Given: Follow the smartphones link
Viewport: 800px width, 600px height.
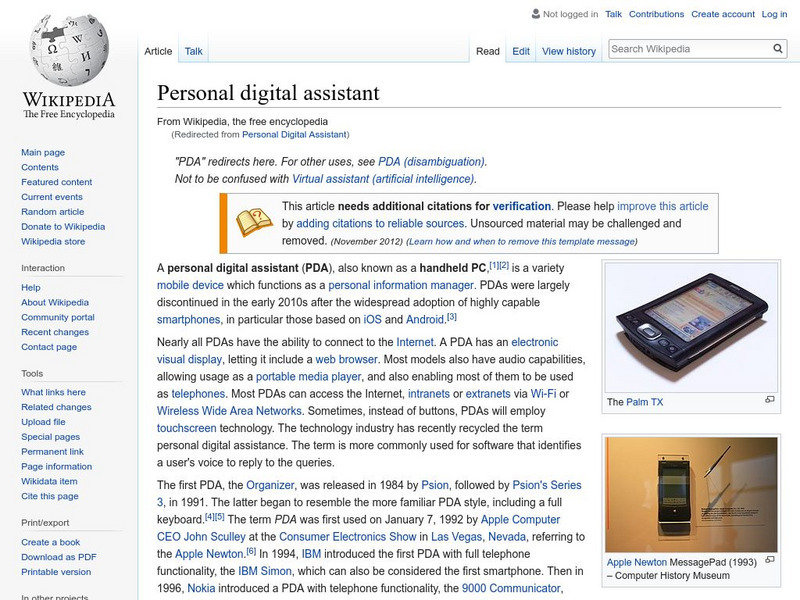Looking at the screenshot, I should click(x=189, y=319).
